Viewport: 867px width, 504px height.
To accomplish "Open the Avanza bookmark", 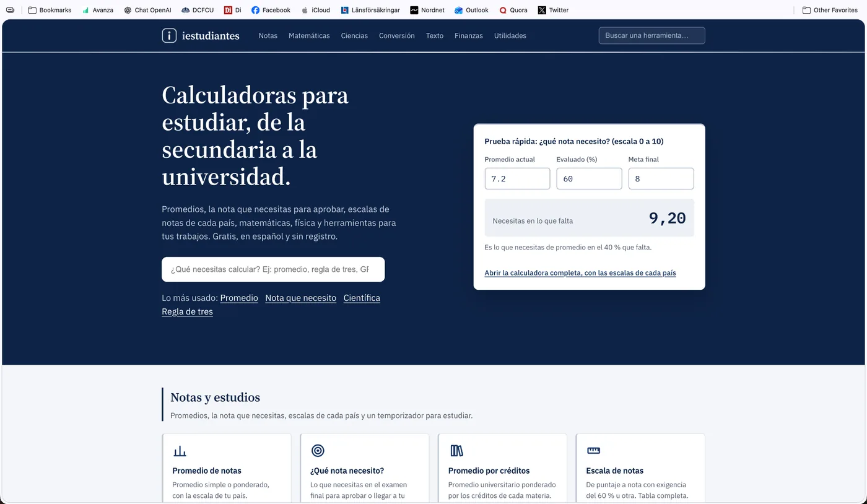I will [x=98, y=10].
